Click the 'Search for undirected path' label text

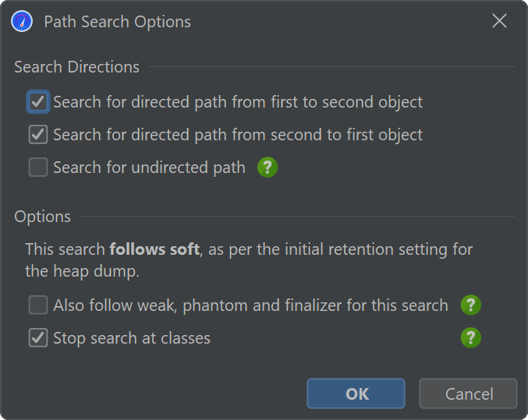[149, 168]
